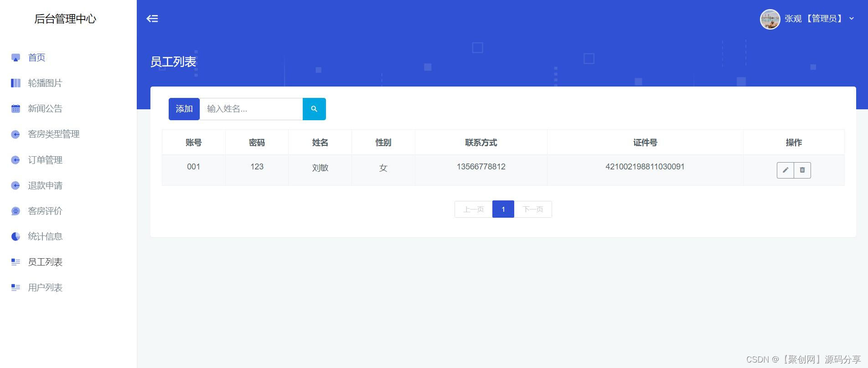Delete employee 刘敏 with trash icon
Image resolution: width=868 pixels, height=368 pixels.
click(x=802, y=170)
